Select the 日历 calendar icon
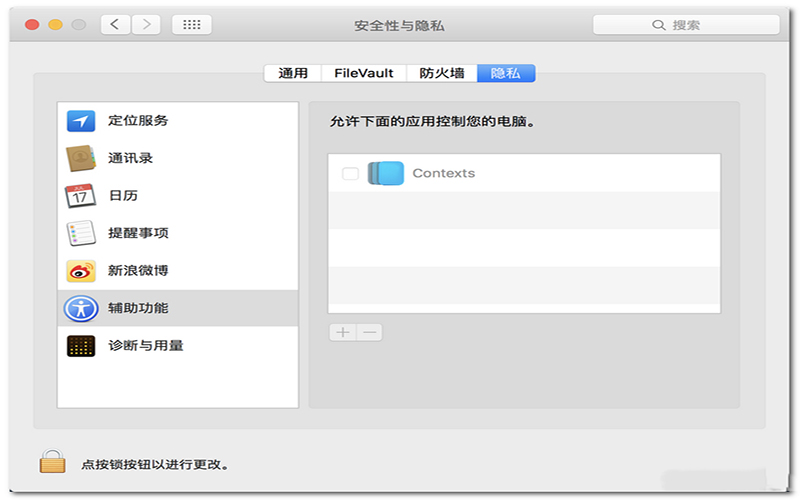 81,196
